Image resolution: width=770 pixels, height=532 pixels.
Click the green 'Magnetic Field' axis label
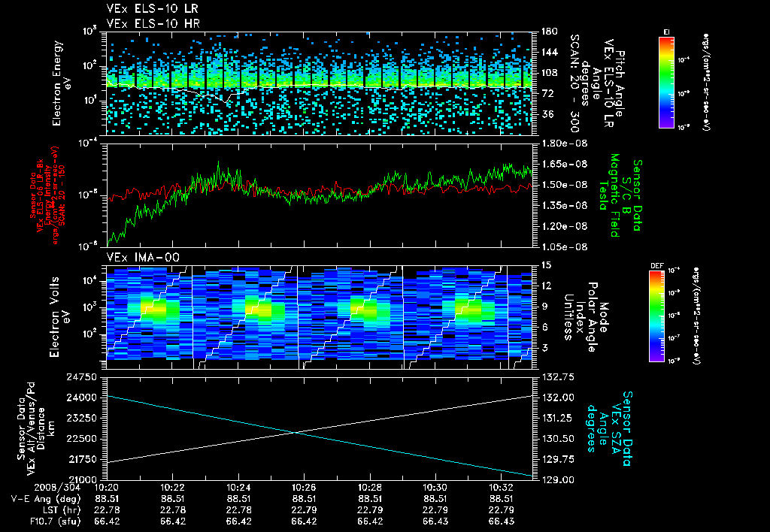[x=615, y=195]
